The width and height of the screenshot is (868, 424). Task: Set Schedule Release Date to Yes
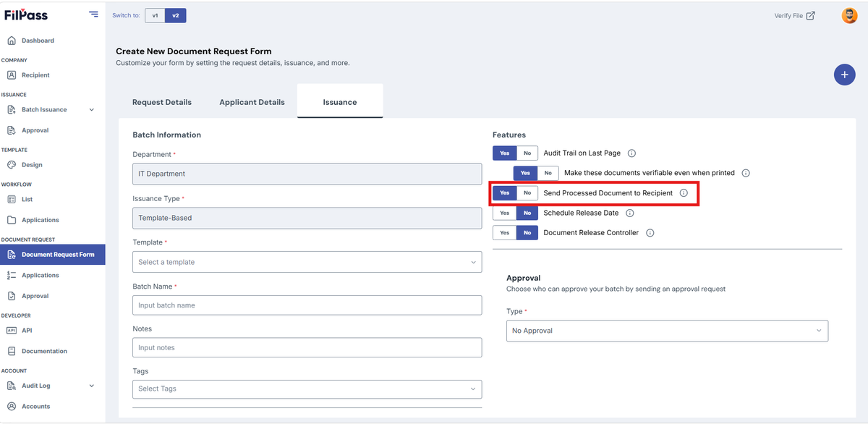coord(504,213)
